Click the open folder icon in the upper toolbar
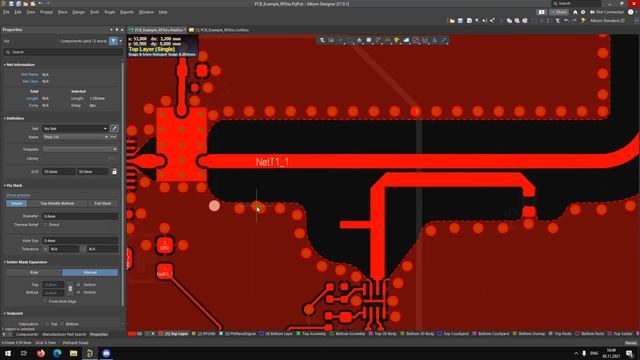The image size is (640, 360). [x=452, y=20]
